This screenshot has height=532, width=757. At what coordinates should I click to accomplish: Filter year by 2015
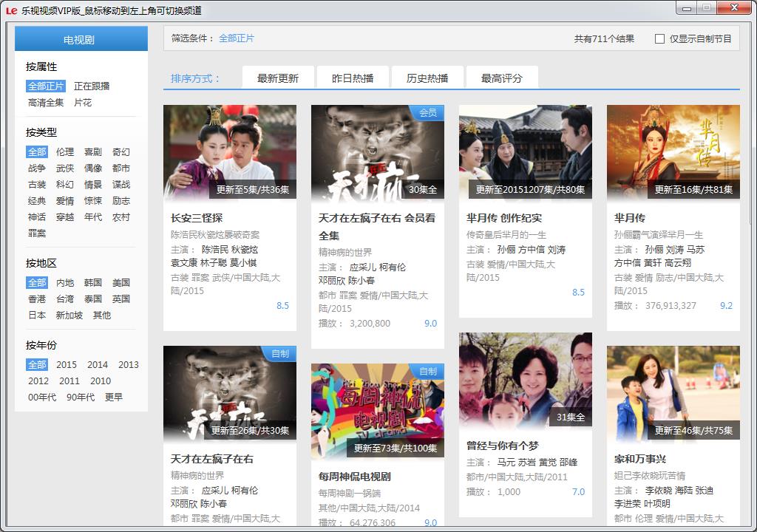pyautogui.click(x=67, y=365)
